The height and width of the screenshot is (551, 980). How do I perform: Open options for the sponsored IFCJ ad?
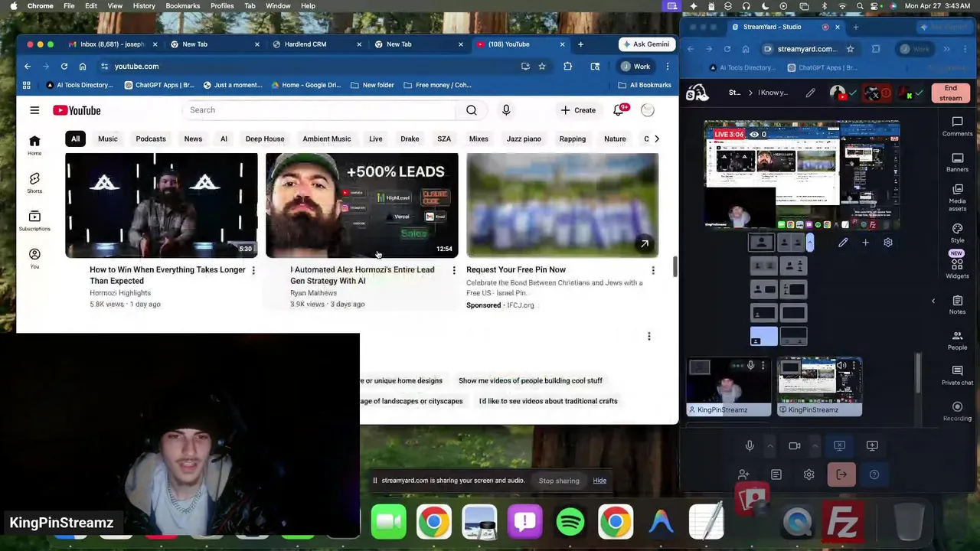(653, 270)
